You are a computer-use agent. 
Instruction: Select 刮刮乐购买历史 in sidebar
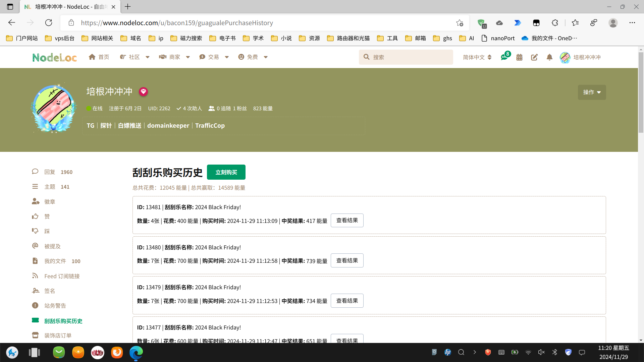point(57,321)
